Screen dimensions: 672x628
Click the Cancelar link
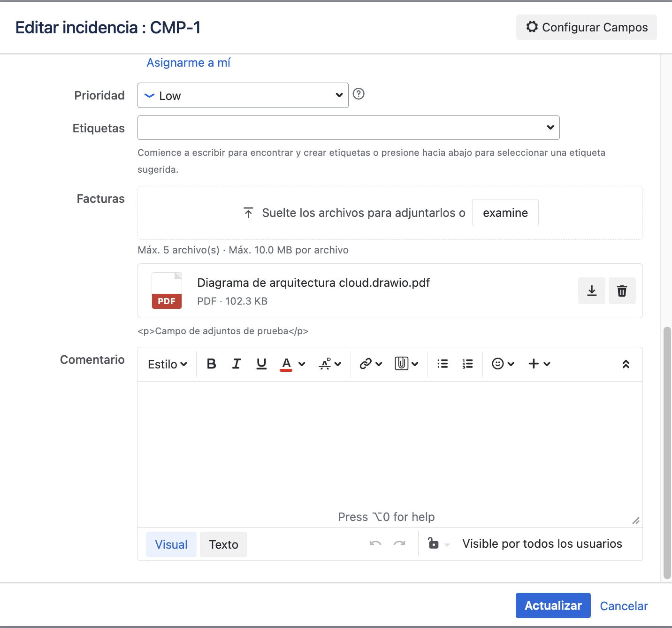pos(624,606)
